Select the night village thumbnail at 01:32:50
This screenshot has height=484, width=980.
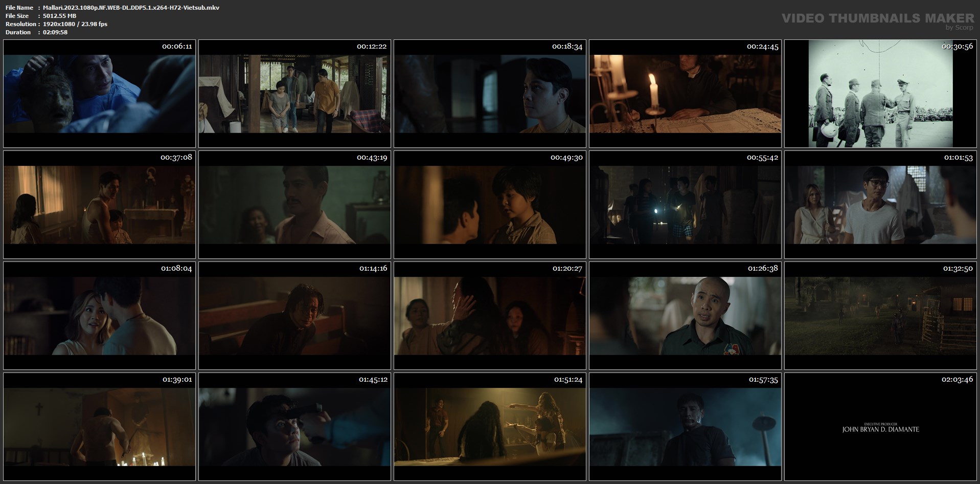(x=880, y=316)
